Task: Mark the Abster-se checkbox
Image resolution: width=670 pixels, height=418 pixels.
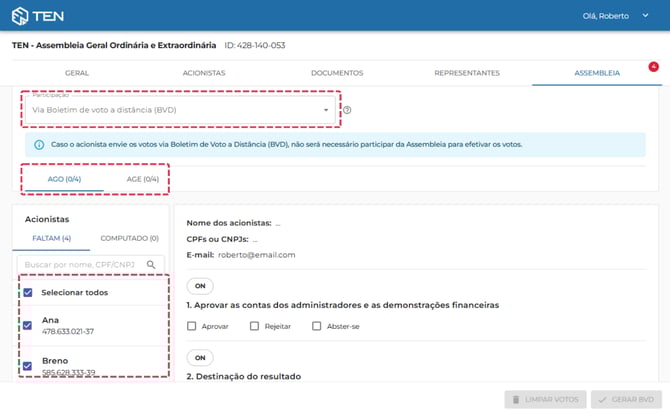Action: (317, 326)
